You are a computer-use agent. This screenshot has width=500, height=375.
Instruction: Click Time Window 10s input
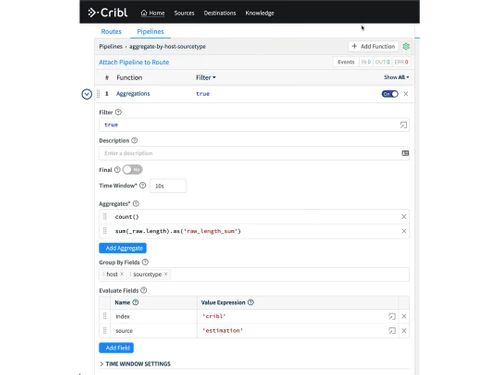[x=168, y=186]
